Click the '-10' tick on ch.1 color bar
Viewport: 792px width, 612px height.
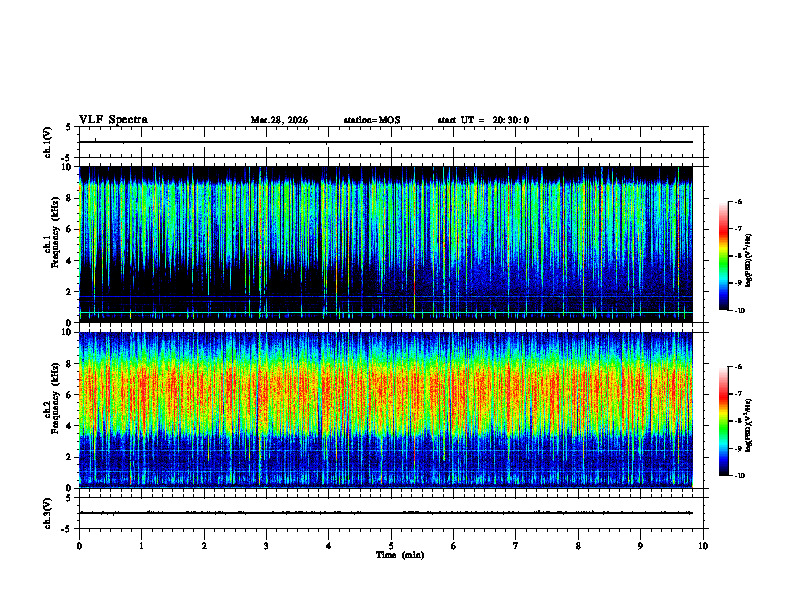[x=739, y=311]
